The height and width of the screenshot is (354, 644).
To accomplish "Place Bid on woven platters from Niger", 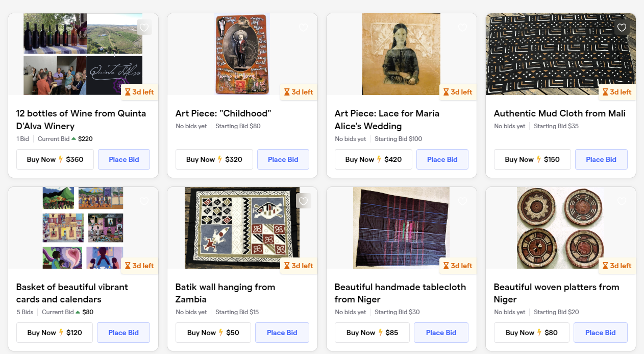I will click(x=600, y=333).
